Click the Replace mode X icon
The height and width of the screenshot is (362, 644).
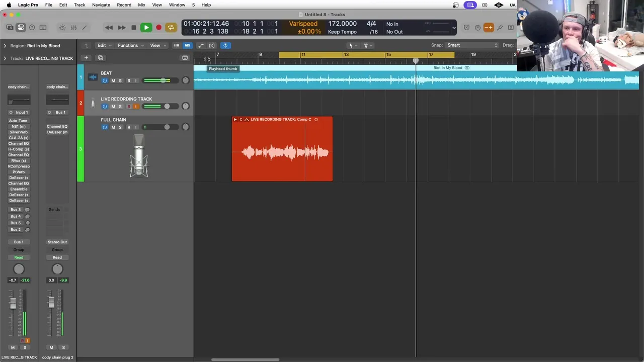coord(466,27)
